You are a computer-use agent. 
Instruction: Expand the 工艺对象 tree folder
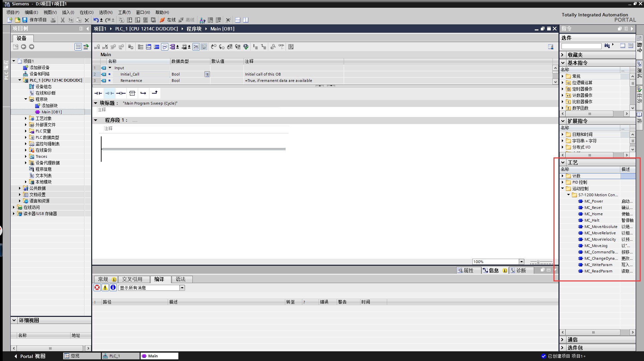pos(26,118)
